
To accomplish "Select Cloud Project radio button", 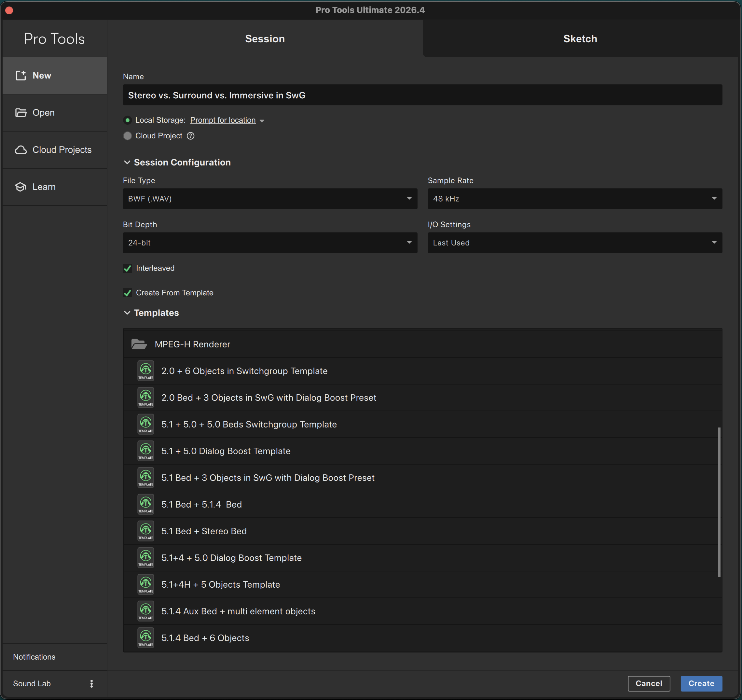I will click(x=128, y=136).
